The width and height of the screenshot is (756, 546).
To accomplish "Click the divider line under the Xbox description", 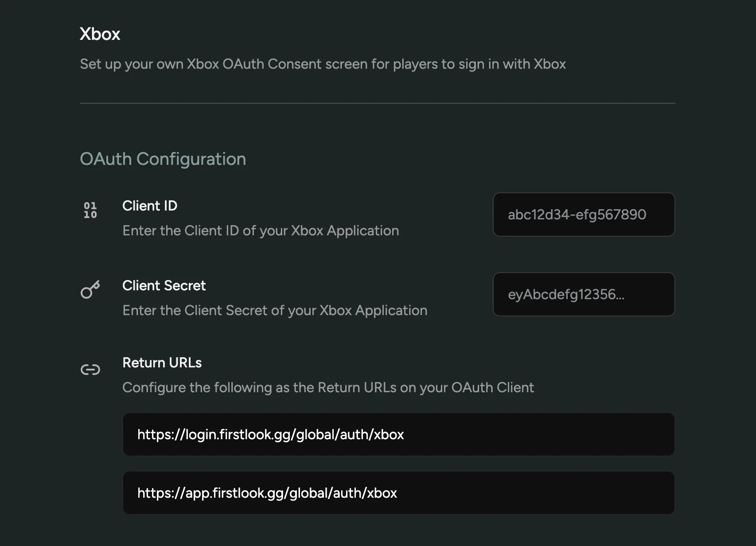I will [x=377, y=103].
